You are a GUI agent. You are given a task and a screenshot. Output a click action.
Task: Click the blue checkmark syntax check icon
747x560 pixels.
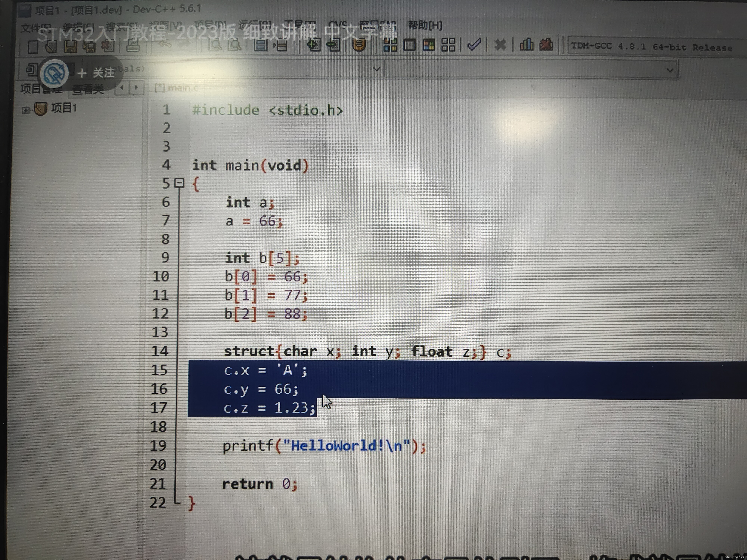tap(474, 44)
